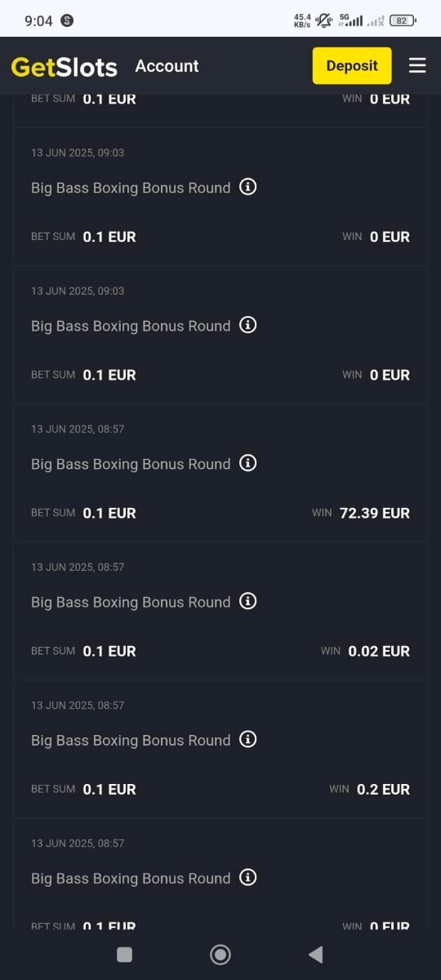The height and width of the screenshot is (980, 441).
Task: Tap the circular app icon beside the clock
Action: [x=68, y=20]
